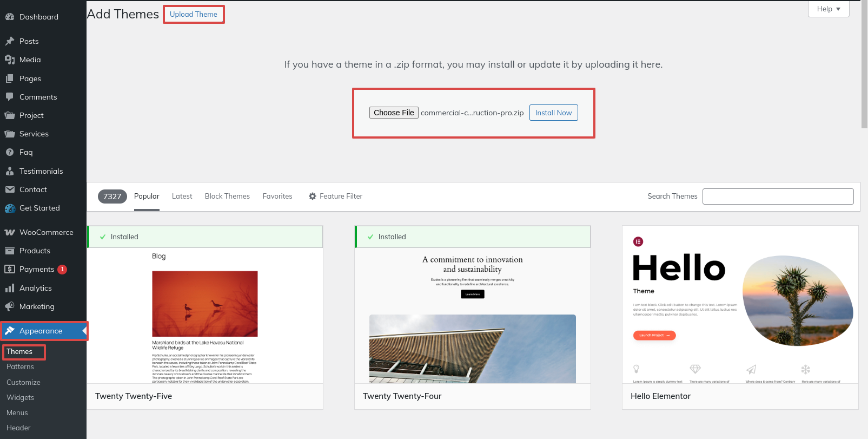Click the Comments speech bubble icon
Viewport: 868px width, 439px height.
10,97
